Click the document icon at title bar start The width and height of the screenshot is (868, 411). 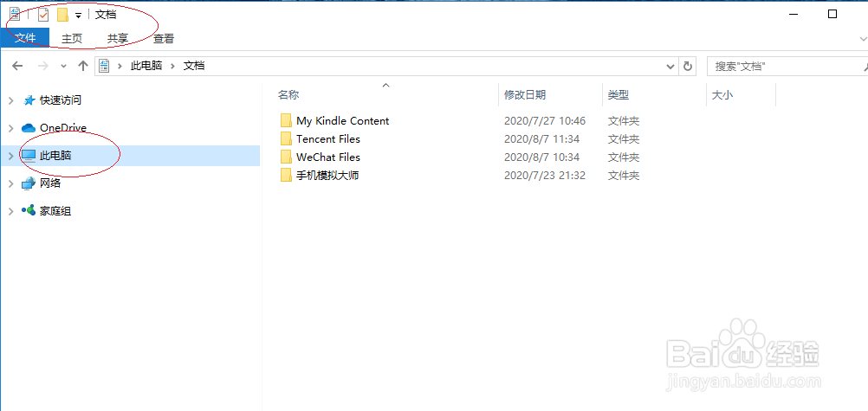click(x=15, y=15)
